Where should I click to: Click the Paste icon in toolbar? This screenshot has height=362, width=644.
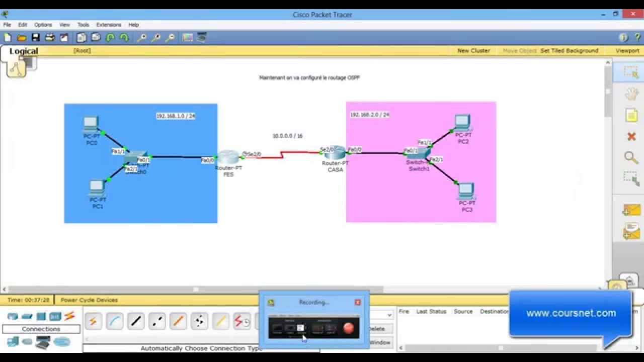pyautogui.click(x=96, y=37)
